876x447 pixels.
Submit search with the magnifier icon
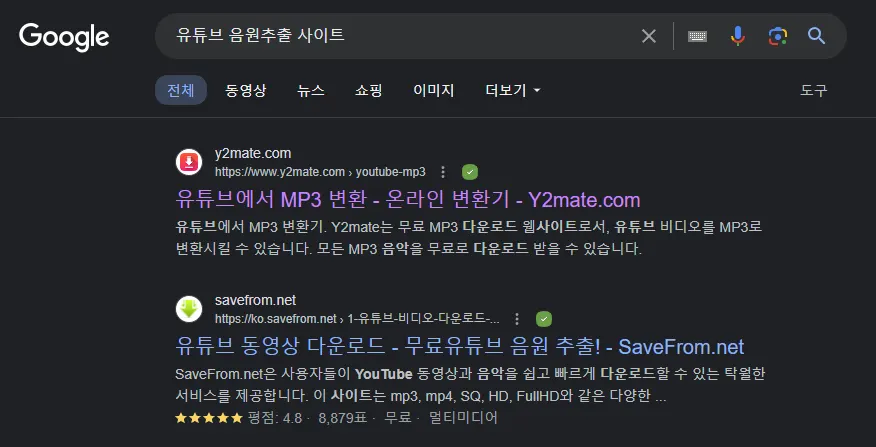[x=816, y=36]
